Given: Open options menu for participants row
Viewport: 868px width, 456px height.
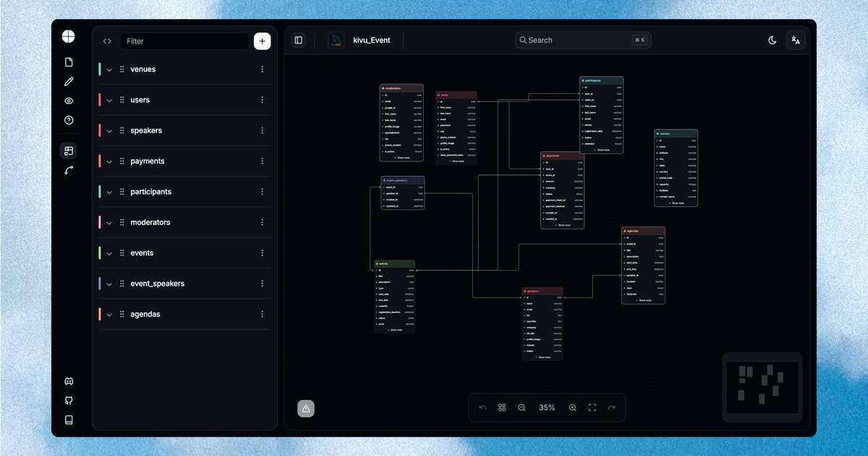Looking at the screenshot, I should click(x=263, y=192).
